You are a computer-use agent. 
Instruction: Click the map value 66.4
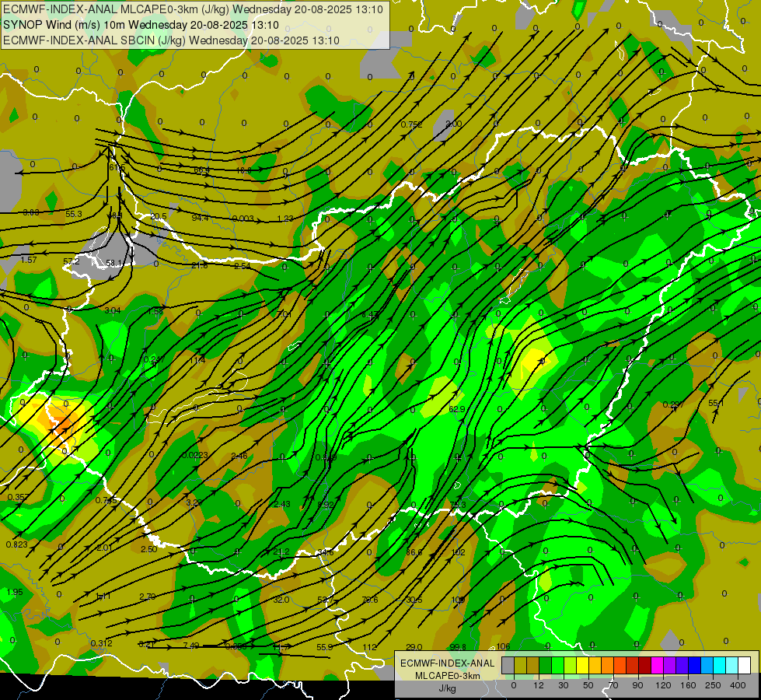point(202,170)
